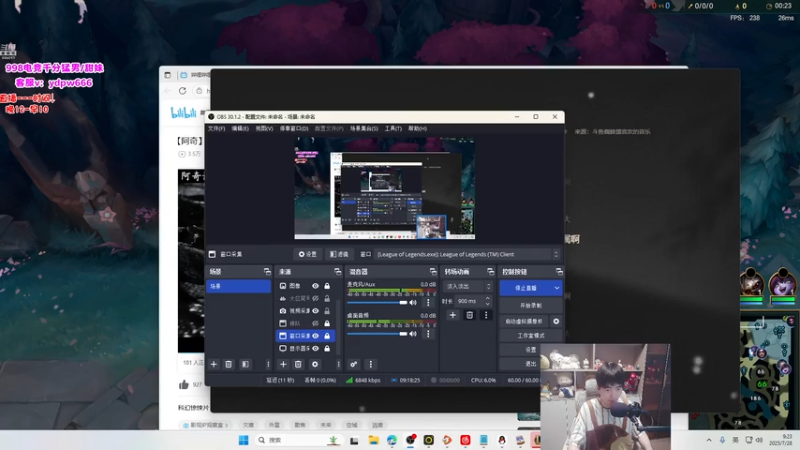
Task: Open File Explorer from the taskbar
Action: point(373,440)
